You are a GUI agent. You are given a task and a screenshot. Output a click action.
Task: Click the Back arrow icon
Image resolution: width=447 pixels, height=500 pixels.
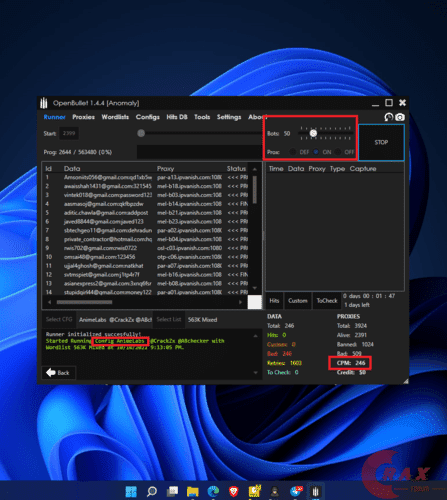(x=51, y=373)
